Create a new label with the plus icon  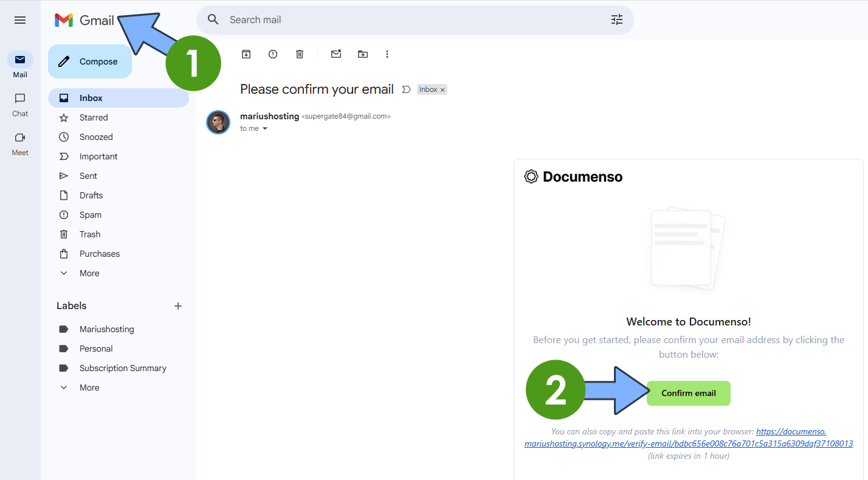coord(178,306)
